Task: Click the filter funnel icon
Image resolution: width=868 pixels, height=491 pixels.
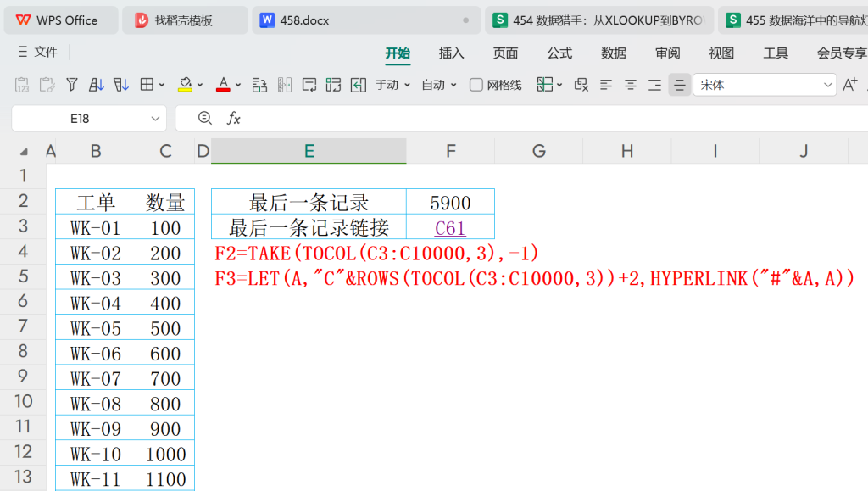Action: point(71,85)
